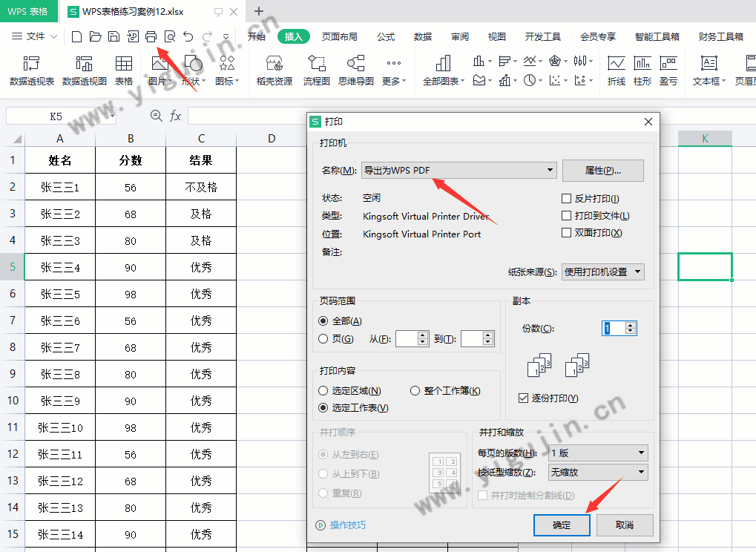
Task: Click cell containing 不及格
Action: [x=201, y=187]
